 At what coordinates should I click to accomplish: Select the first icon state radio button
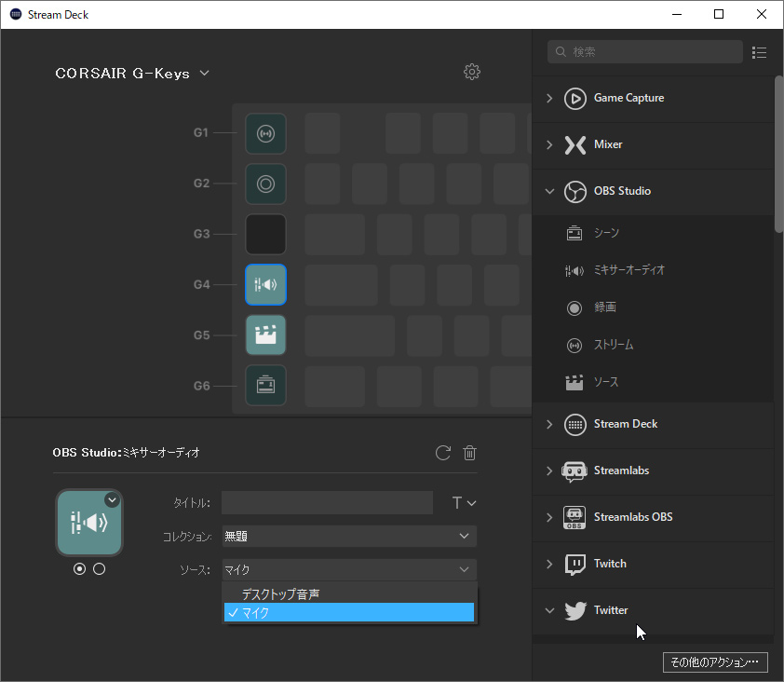79,569
